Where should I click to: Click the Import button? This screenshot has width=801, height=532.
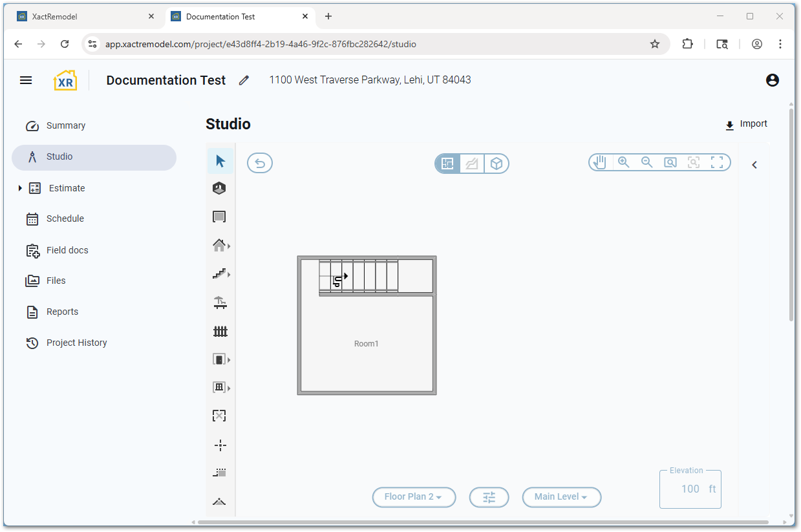click(747, 124)
